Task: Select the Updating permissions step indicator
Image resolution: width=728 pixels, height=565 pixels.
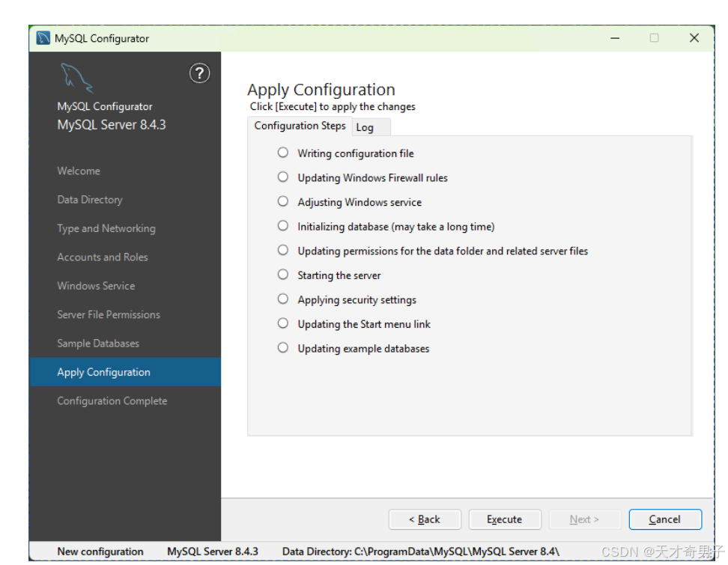Action: click(x=283, y=250)
